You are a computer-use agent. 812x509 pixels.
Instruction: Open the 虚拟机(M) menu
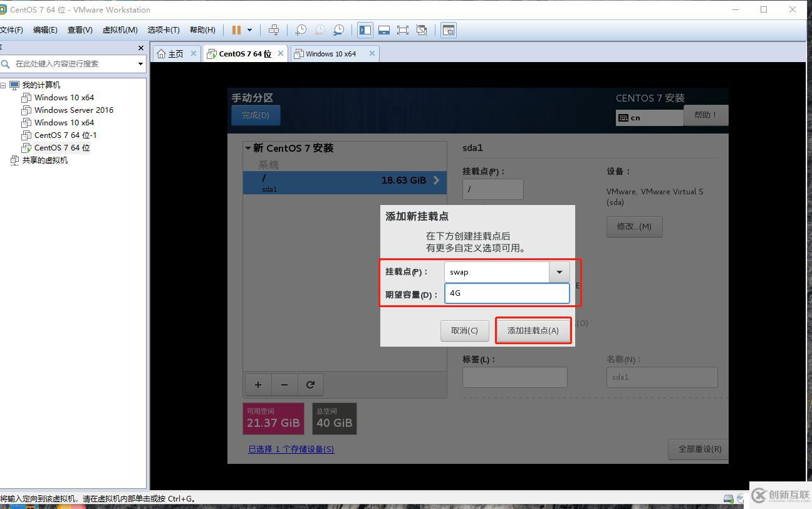click(120, 30)
